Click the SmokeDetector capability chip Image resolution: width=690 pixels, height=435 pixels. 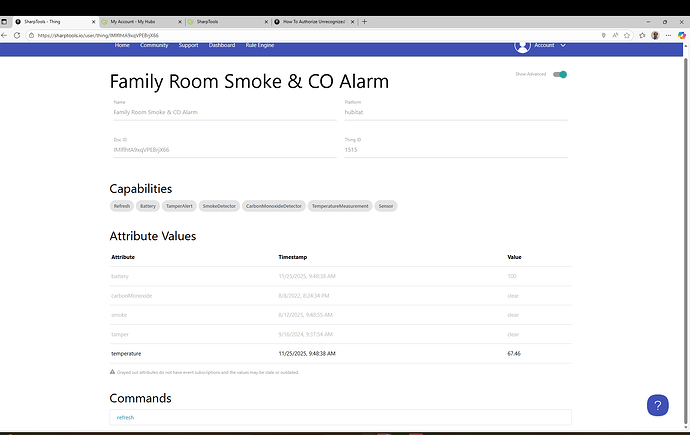point(219,206)
